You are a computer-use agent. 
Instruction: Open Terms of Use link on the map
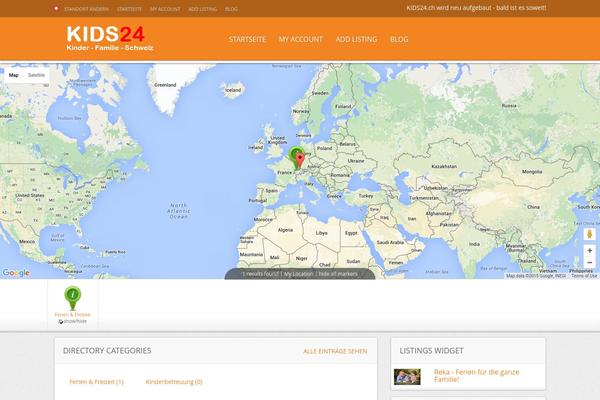click(x=584, y=276)
